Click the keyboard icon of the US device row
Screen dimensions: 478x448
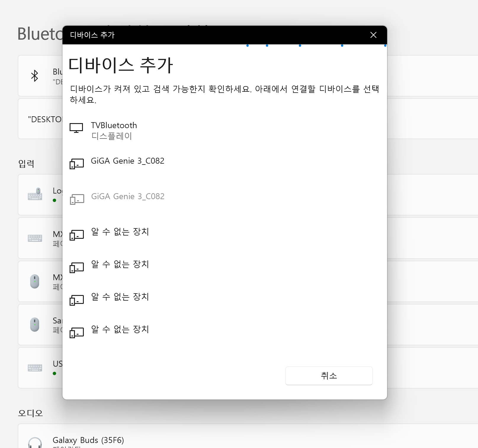tap(35, 368)
